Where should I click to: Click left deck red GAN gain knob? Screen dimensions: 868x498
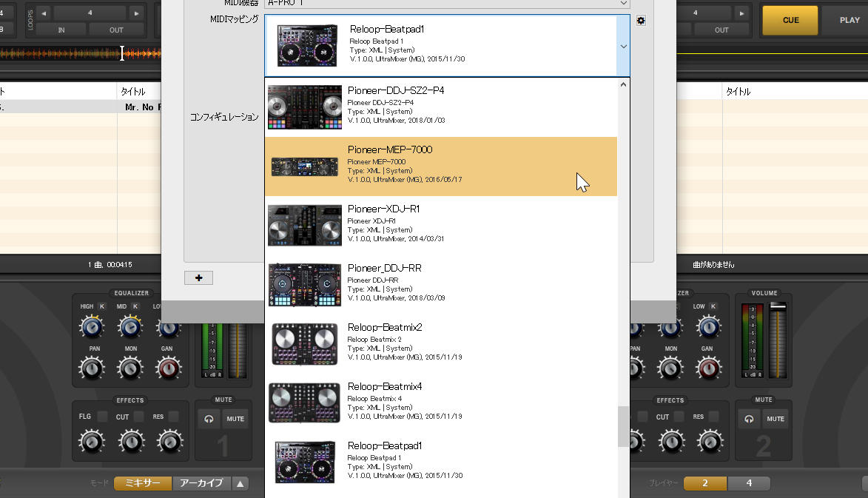point(168,367)
